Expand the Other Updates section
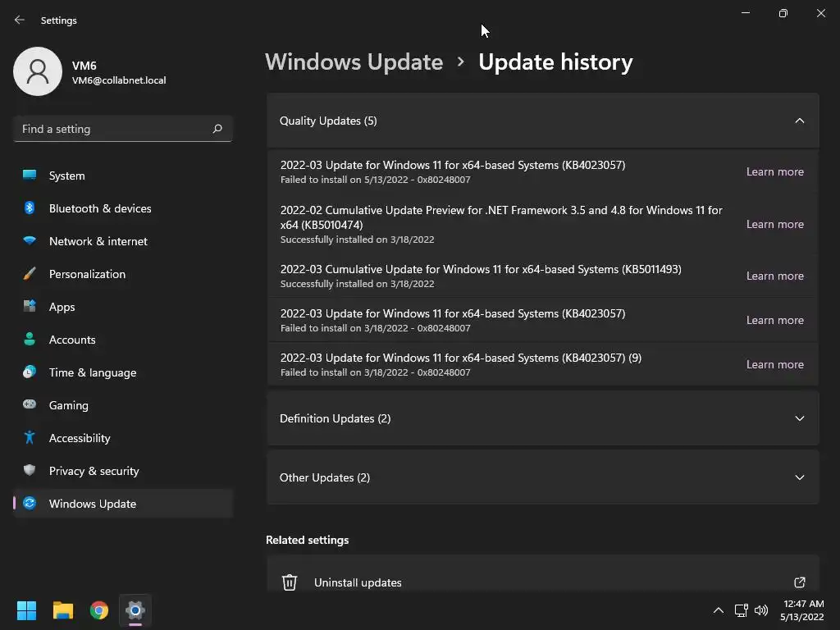 [799, 477]
